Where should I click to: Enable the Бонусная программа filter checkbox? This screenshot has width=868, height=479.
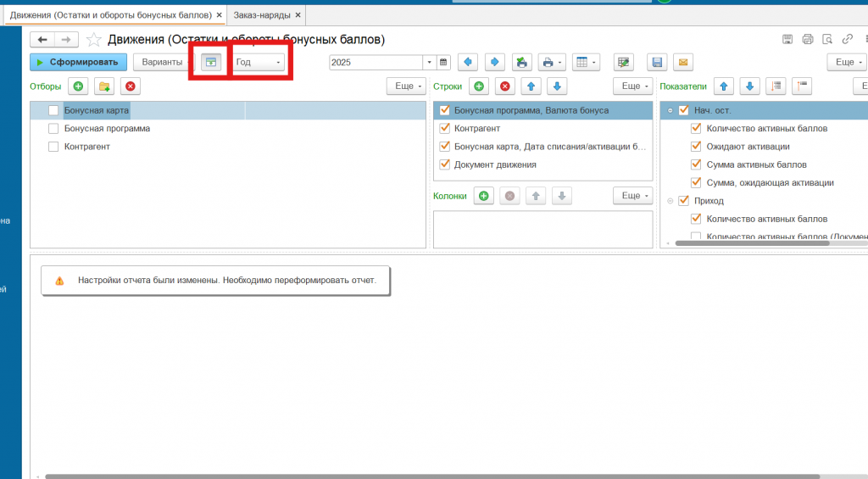(53, 129)
